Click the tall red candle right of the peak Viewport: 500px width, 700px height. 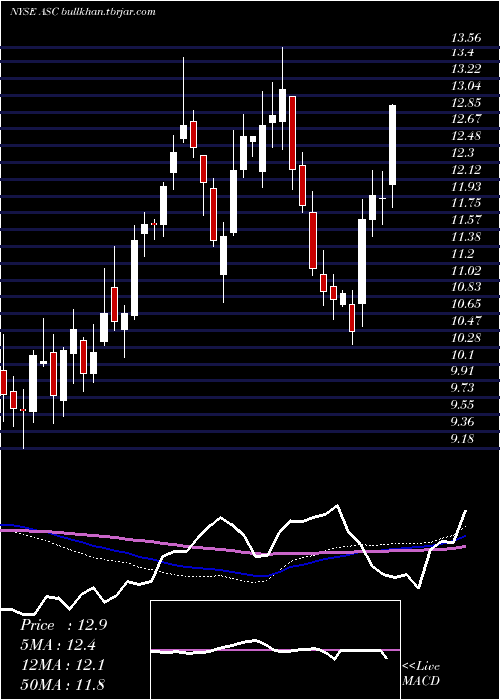(292, 133)
